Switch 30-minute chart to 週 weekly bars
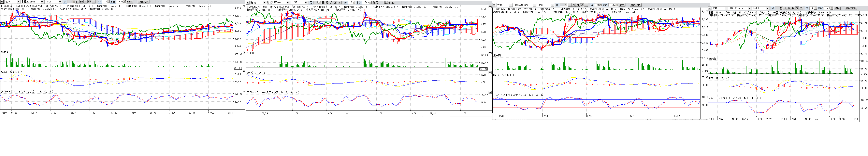The image size is (868, 156). pos(574,5)
